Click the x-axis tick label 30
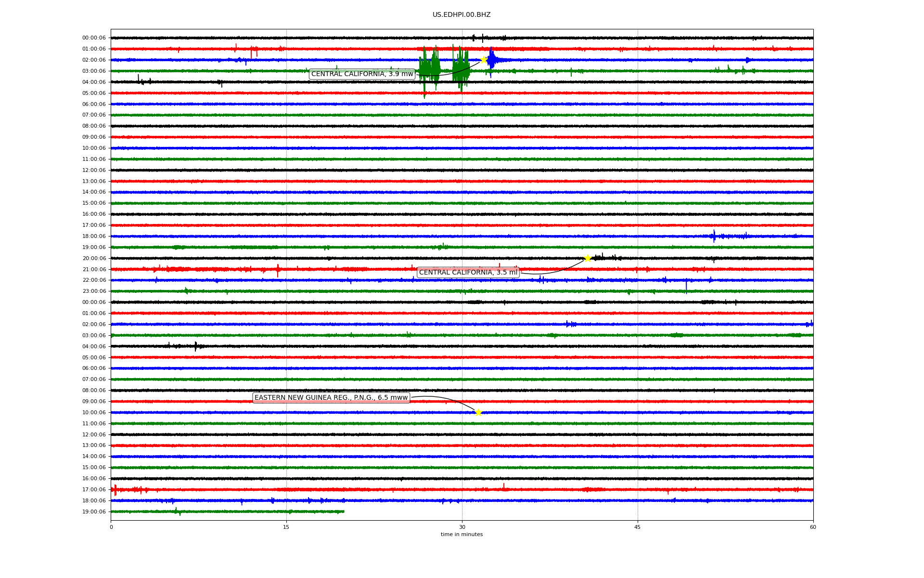The width and height of the screenshot is (924, 578). click(462, 527)
